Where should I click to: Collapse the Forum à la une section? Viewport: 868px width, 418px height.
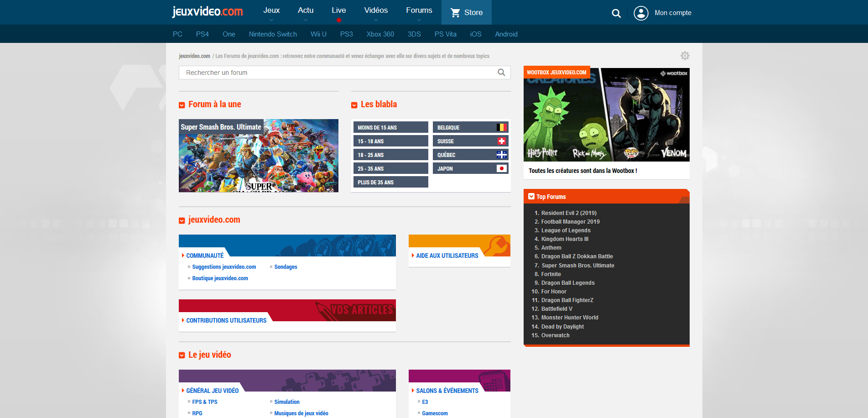pyautogui.click(x=182, y=105)
